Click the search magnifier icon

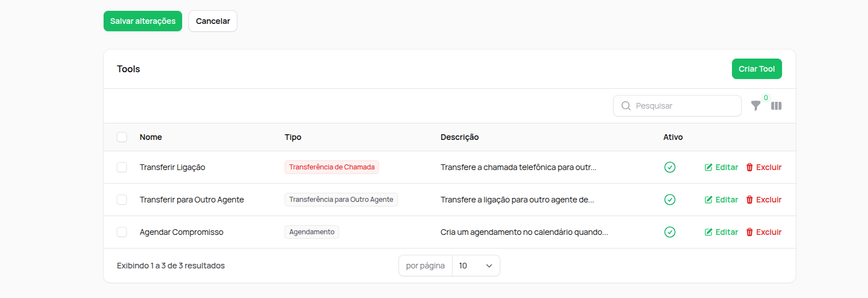(626, 106)
